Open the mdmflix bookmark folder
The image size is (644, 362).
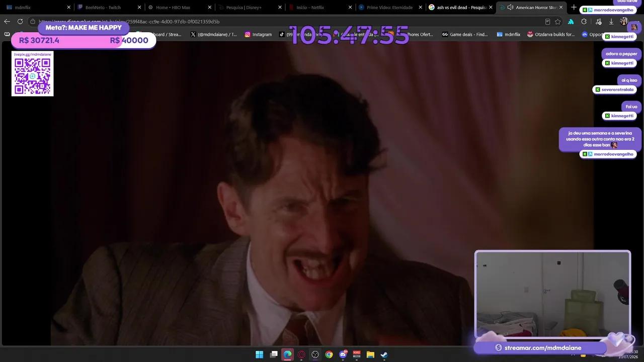pyautogui.click(x=509, y=35)
